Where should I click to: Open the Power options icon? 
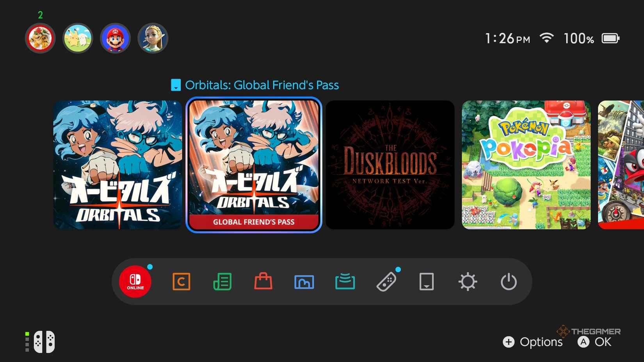click(x=509, y=281)
